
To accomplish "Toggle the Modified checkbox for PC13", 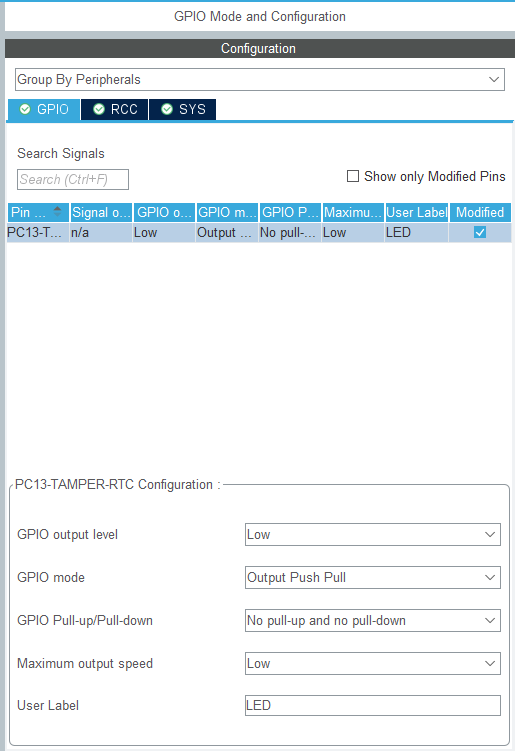I will coord(480,232).
